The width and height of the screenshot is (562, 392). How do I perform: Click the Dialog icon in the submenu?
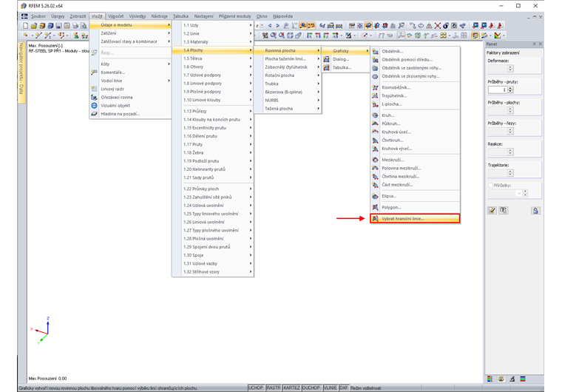point(326,59)
